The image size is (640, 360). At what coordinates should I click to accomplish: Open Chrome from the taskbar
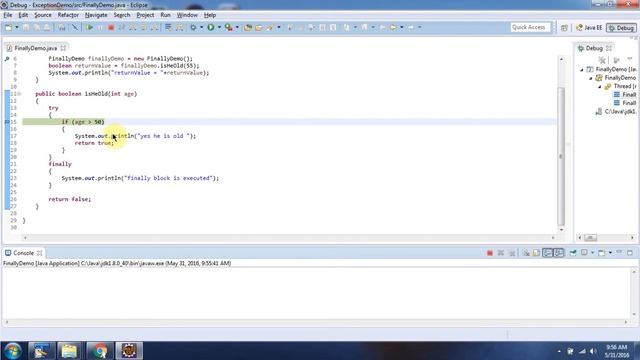point(99,351)
